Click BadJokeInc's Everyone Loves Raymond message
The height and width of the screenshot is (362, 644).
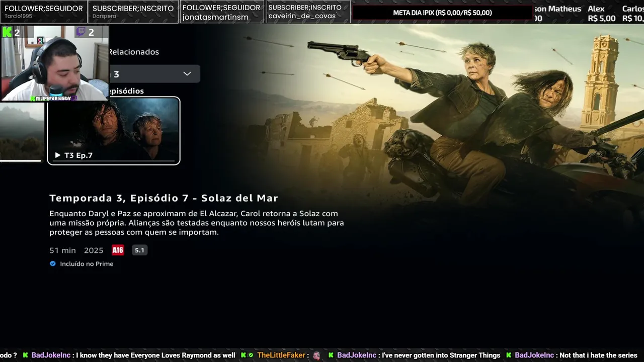(x=155, y=355)
